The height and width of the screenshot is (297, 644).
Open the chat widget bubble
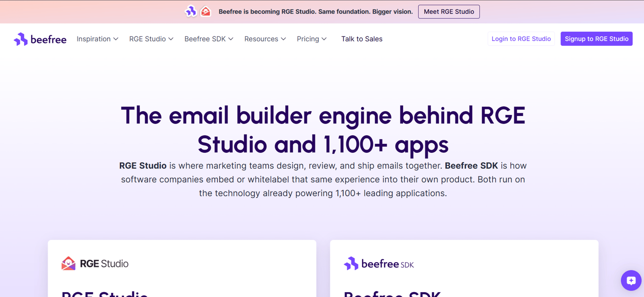631,280
